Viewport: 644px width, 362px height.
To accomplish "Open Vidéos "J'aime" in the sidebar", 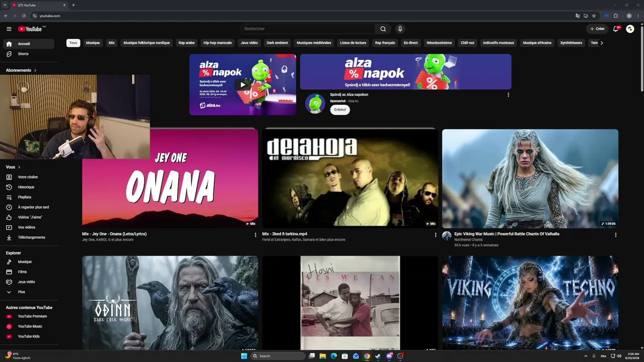I will coord(28,217).
